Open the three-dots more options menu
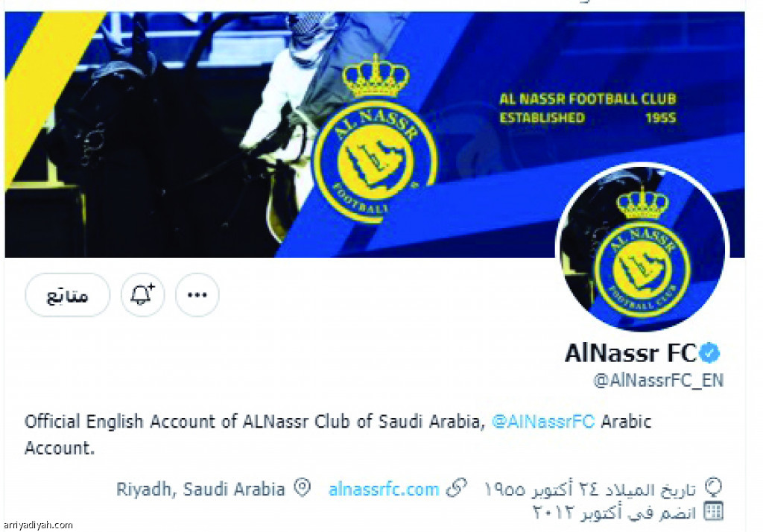This screenshot has width=763, height=532. pos(197,295)
